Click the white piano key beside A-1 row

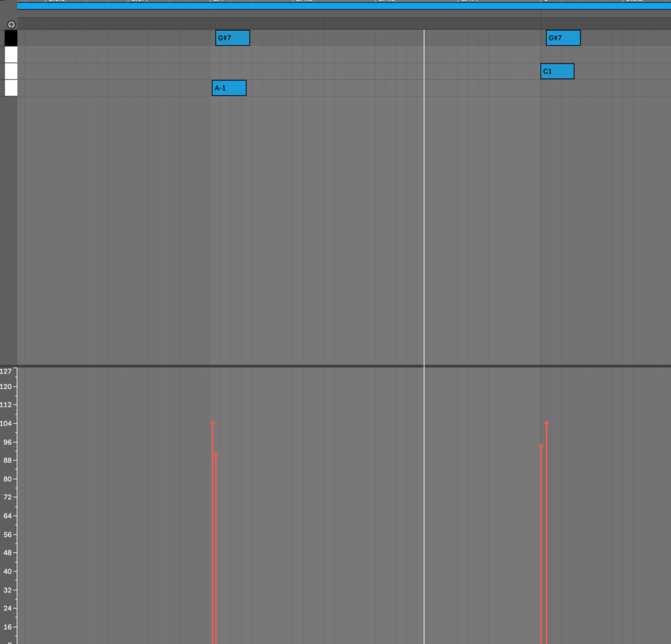click(10, 88)
